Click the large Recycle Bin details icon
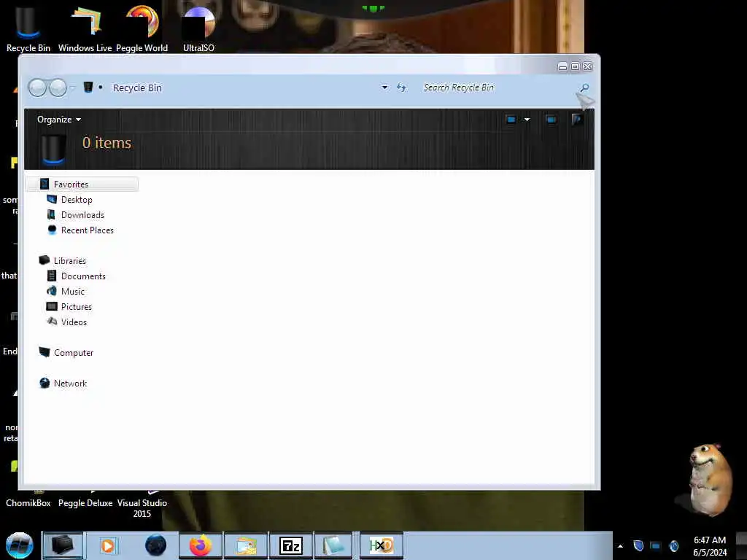 (x=53, y=149)
